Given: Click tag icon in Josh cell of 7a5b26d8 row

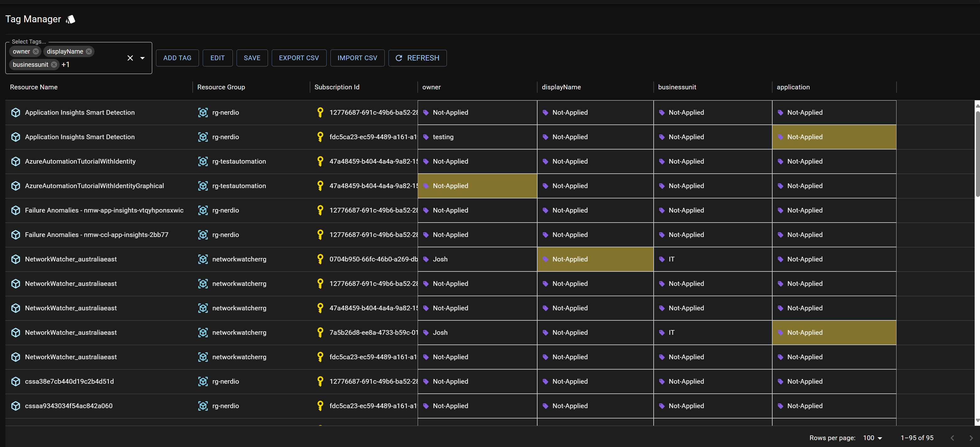Looking at the screenshot, I should coord(426,333).
